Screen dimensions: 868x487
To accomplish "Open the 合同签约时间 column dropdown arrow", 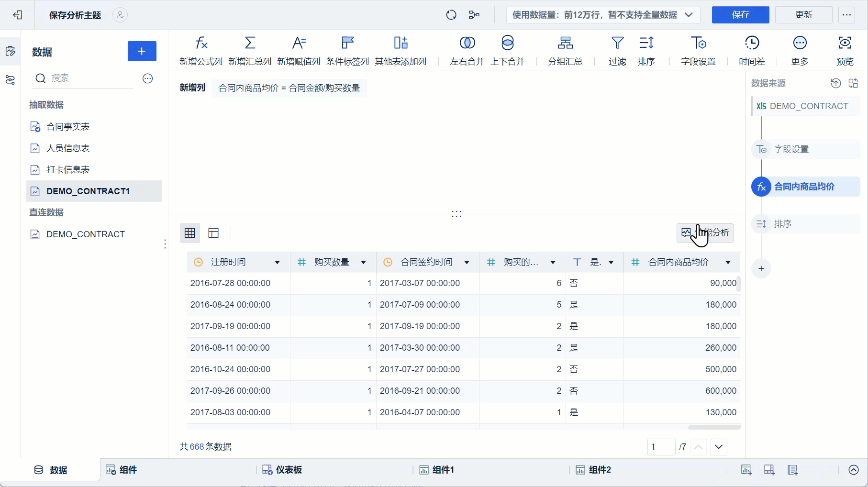I will tap(467, 262).
